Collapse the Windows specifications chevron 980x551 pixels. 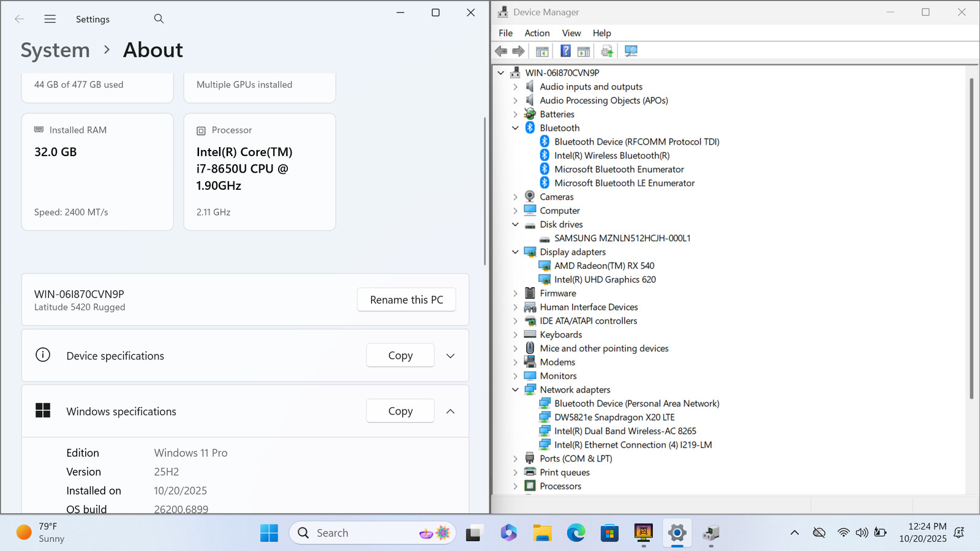[x=450, y=411]
